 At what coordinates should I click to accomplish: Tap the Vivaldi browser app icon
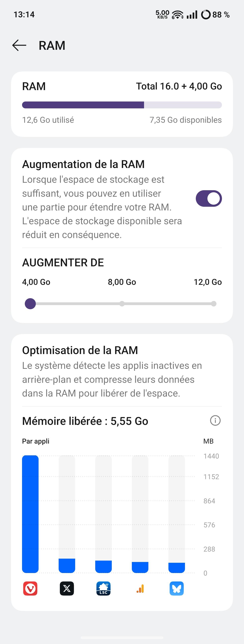click(x=30, y=589)
